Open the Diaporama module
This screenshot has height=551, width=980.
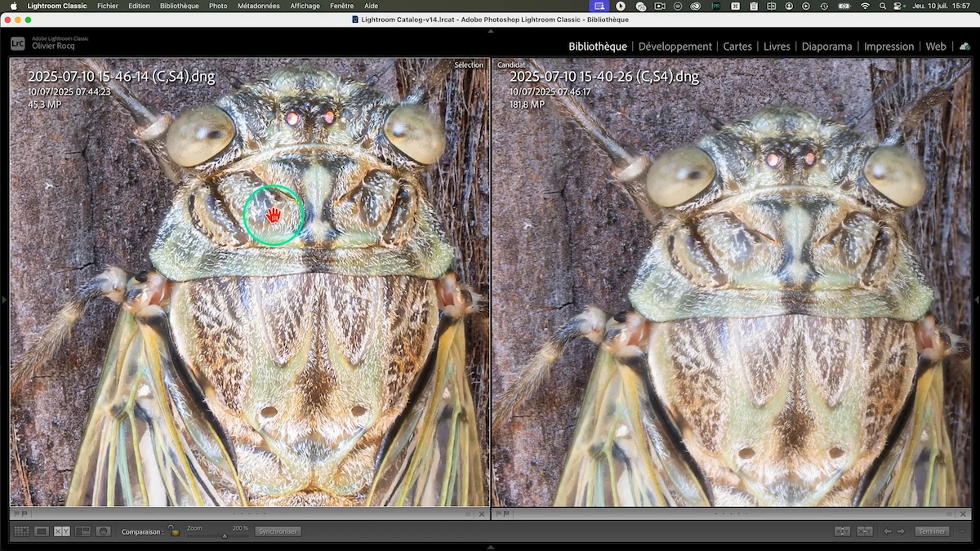pos(826,47)
